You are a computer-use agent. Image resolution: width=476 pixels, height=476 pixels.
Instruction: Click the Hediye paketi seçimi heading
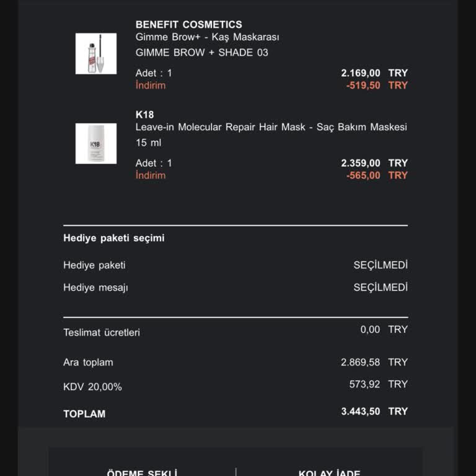click(x=114, y=238)
